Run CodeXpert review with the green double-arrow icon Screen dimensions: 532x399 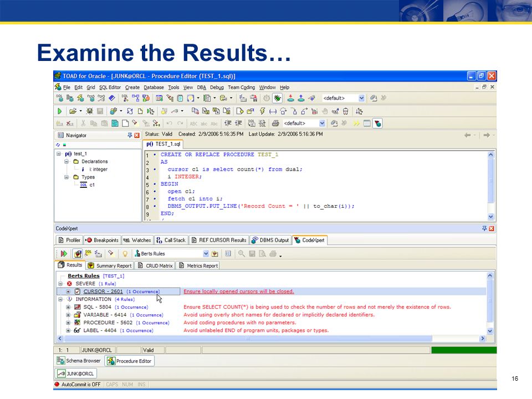(x=63, y=254)
